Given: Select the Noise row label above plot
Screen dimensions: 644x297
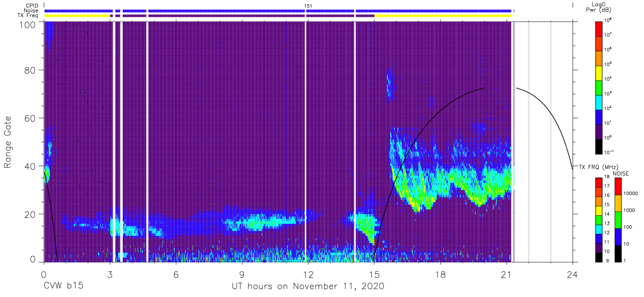Looking at the screenshot, I should pos(31,10).
